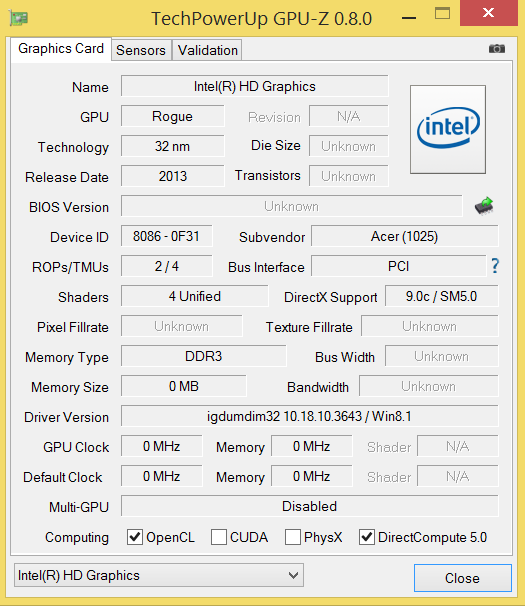This screenshot has width=525, height=606.
Task: Toggle the CUDA checkbox
Action: point(219,537)
